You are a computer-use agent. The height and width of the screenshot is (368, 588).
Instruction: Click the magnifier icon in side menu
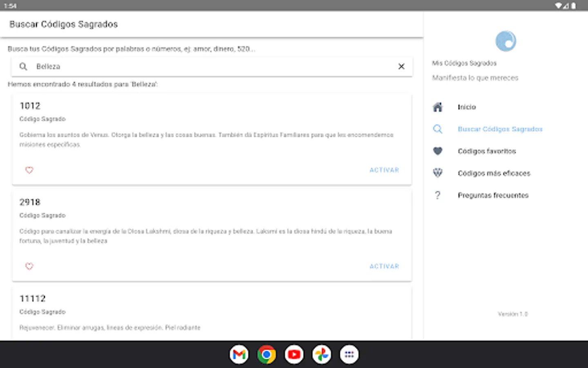click(x=438, y=129)
